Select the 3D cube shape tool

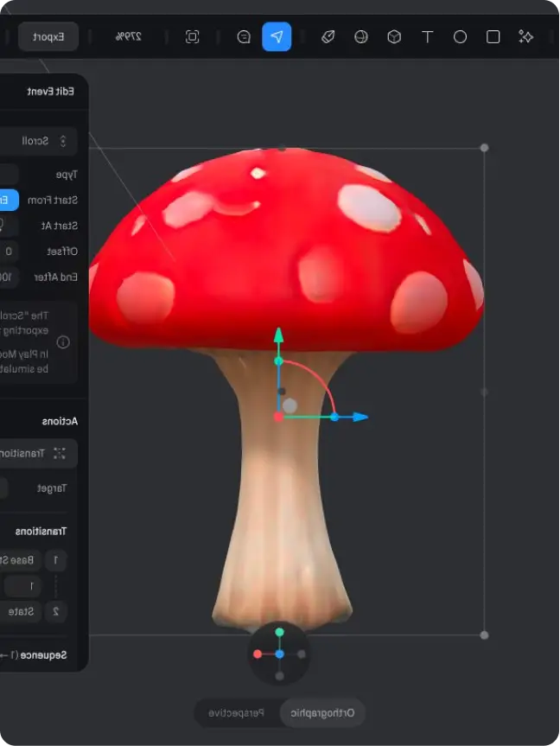[x=394, y=37]
